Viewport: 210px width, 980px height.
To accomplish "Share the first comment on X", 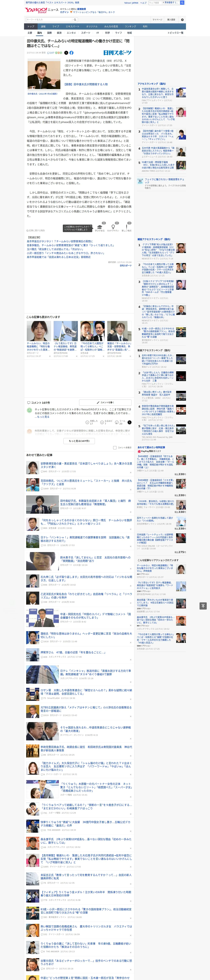I will pos(130,422).
